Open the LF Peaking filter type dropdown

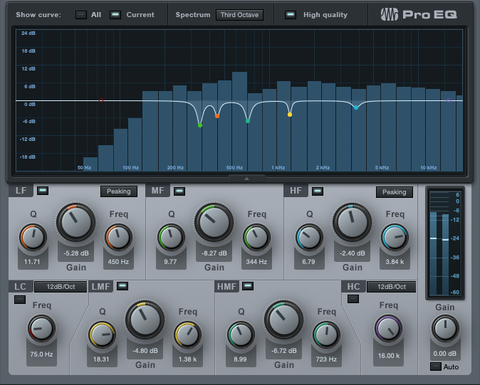[x=119, y=191]
